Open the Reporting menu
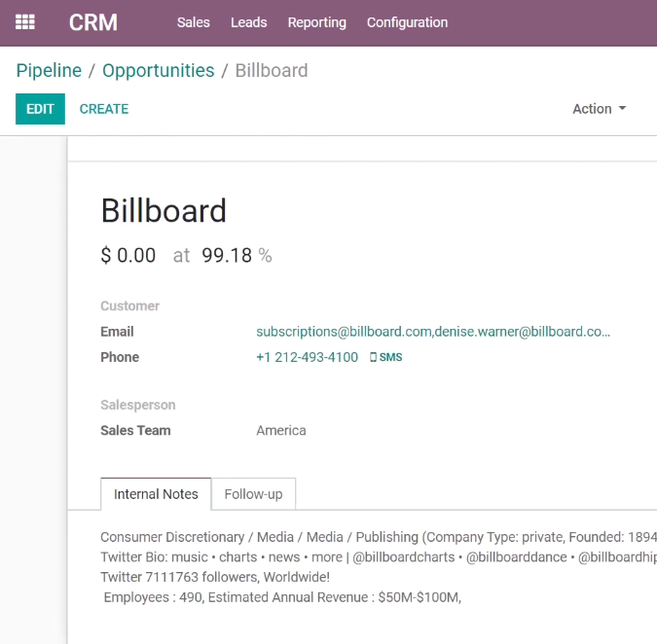Screen dimensions: 657x644 (317, 22)
